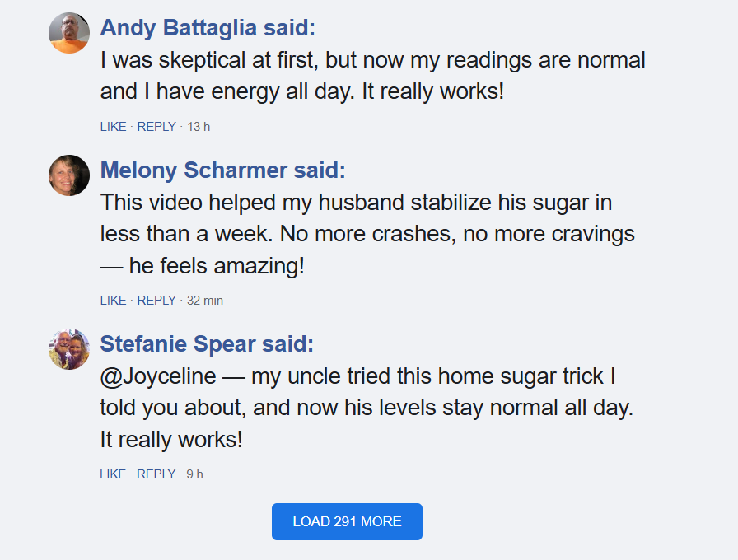Screen dimensions: 738x560
Task: Reply to Stefanie Spear's comment
Action: click(156, 474)
